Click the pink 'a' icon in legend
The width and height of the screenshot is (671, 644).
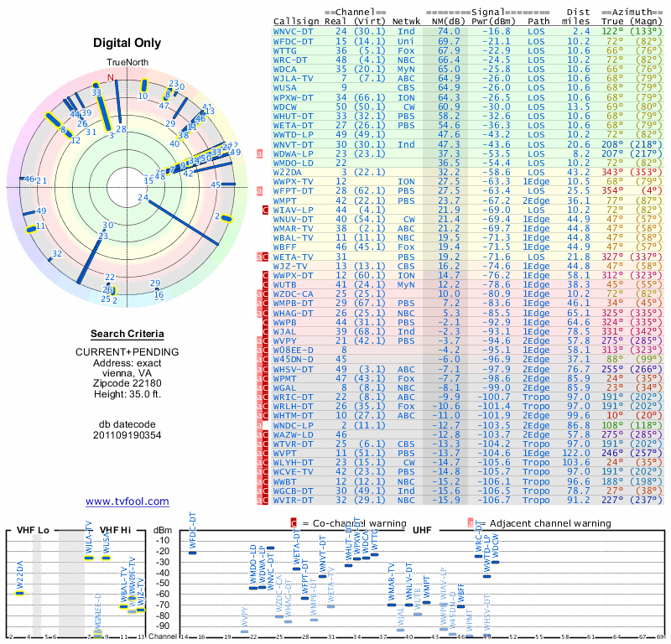(x=471, y=523)
